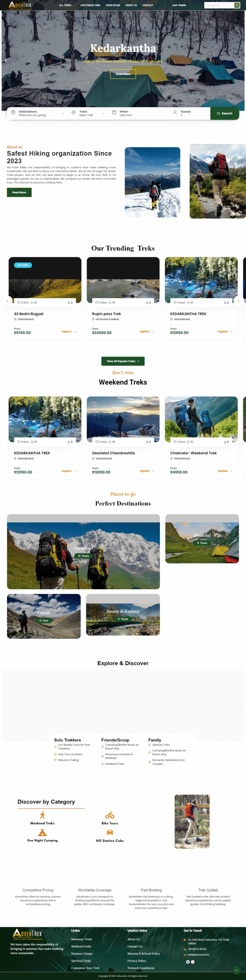Select the One Night Camping tent icon
The width and height of the screenshot is (246, 980).
tap(42, 832)
